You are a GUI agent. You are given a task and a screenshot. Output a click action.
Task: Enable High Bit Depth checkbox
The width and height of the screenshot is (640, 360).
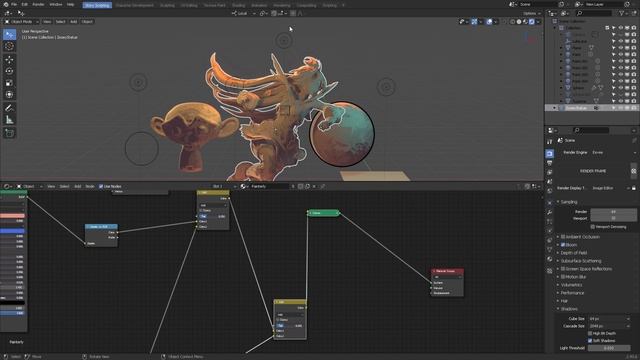click(590, 333)
